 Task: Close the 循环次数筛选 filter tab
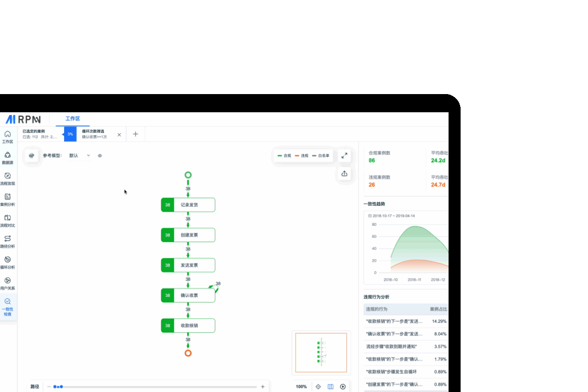coord(119,134)
